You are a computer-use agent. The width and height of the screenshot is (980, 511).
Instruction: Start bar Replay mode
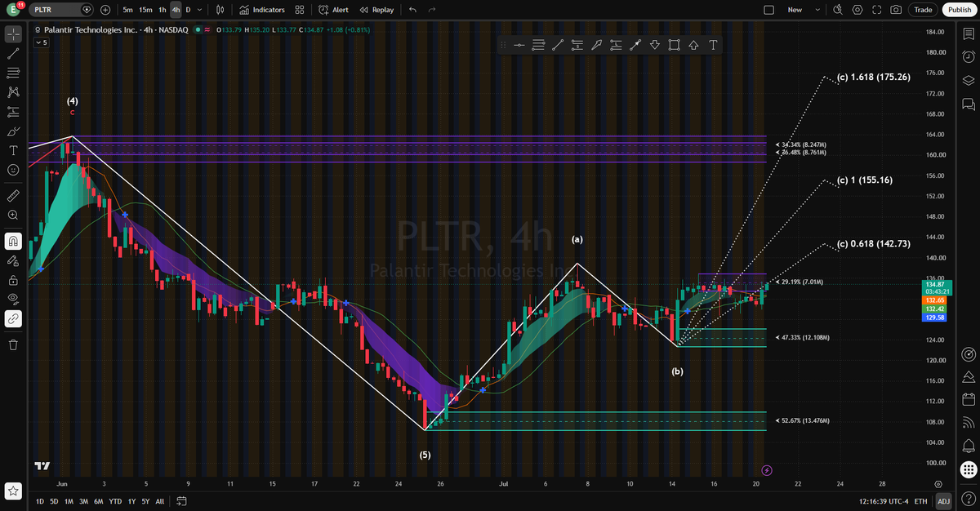[x=376, y=10]
